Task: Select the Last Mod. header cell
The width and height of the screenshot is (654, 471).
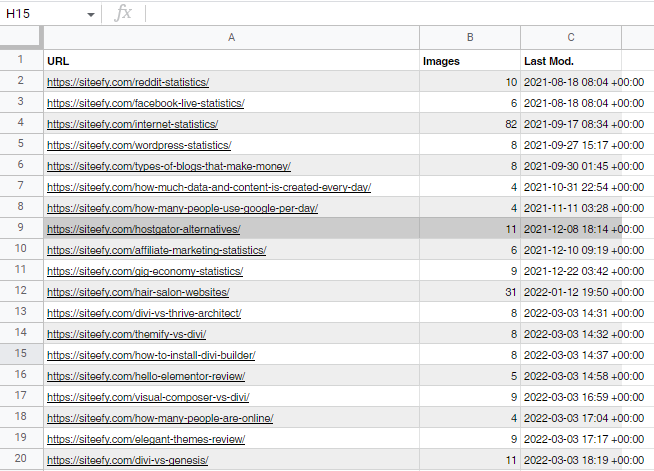Action: click(571, 61)
